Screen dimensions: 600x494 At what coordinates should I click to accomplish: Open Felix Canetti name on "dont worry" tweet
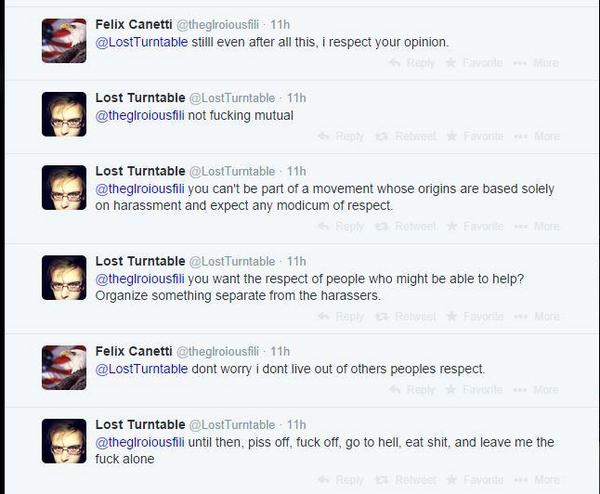pos(133,351)
